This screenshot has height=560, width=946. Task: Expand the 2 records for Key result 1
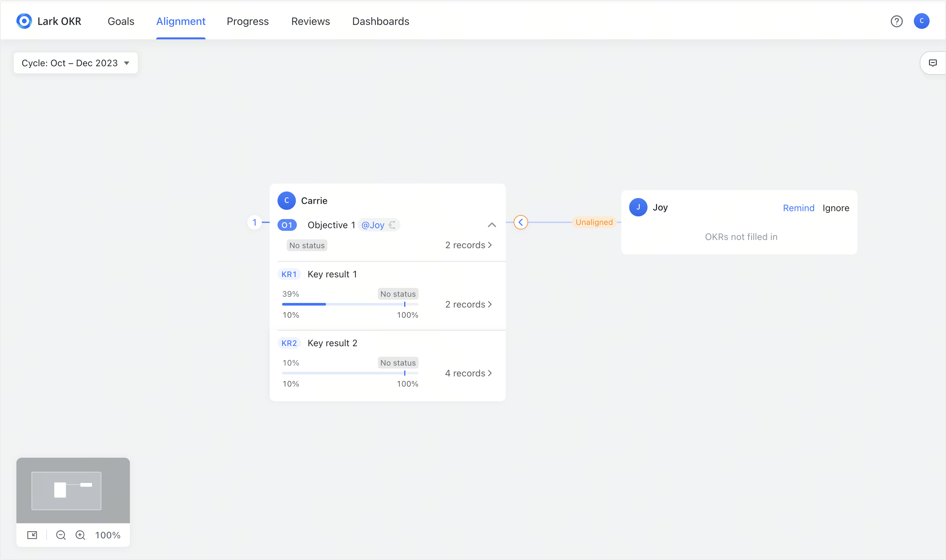click(468, 304)
